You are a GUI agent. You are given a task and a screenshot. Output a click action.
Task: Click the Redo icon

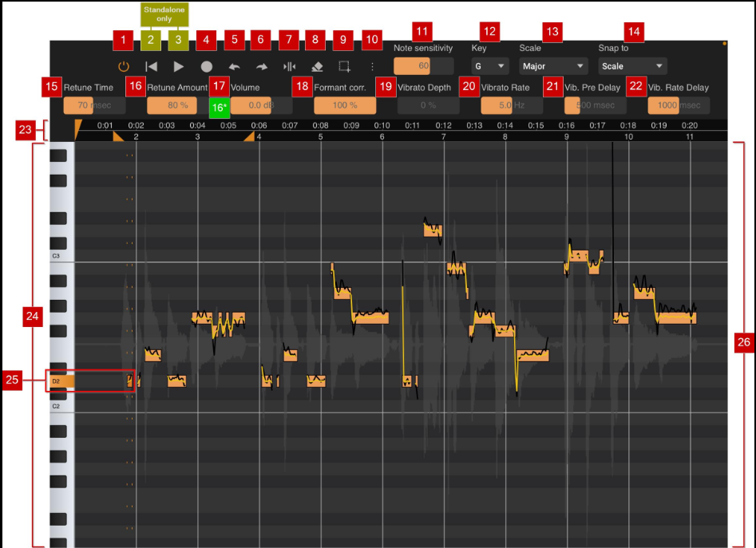point(262,66)
